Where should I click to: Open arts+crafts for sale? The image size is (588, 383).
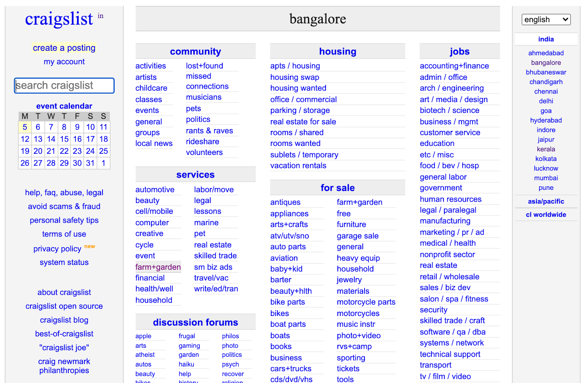point(289,224)
